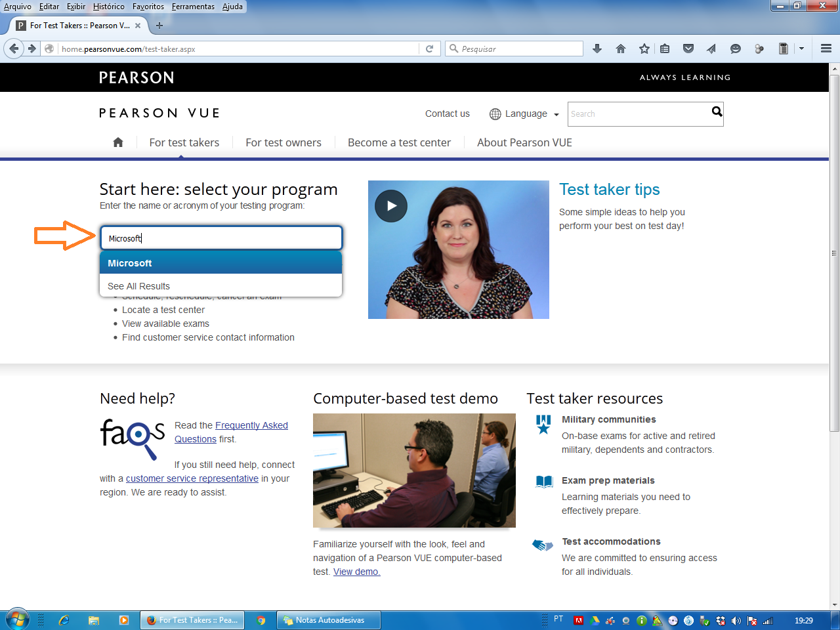Open the Ferramentas menu
The image size is (840, 630).
pyautogui.click(x=193, y=7)
